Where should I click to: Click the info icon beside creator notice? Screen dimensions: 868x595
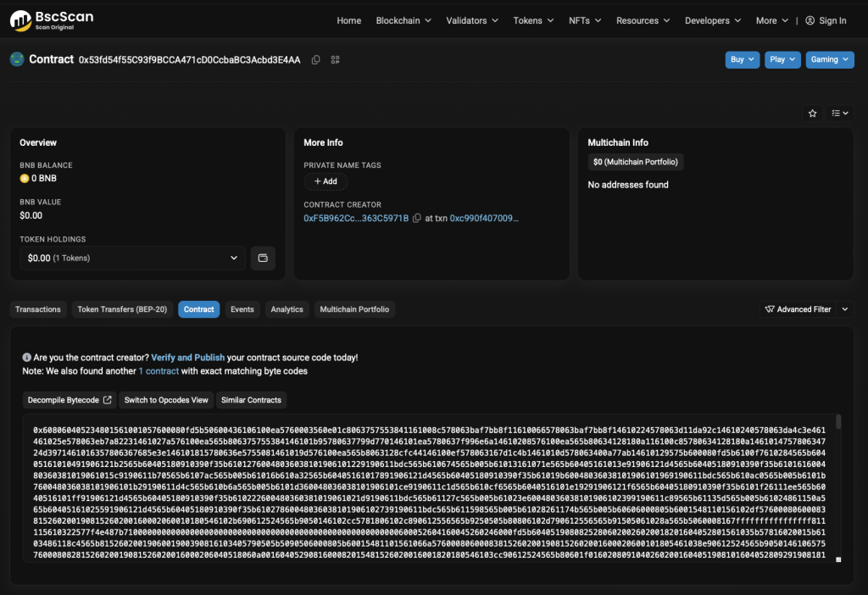26,358
